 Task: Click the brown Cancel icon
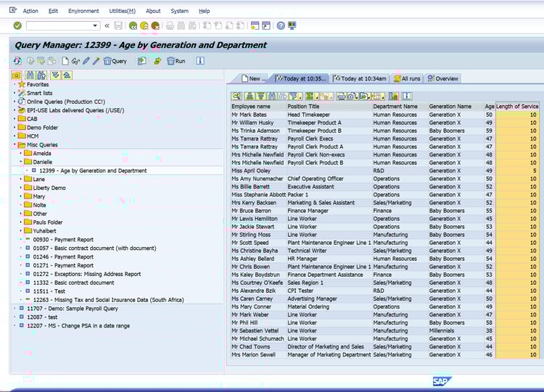pos(155,25)
